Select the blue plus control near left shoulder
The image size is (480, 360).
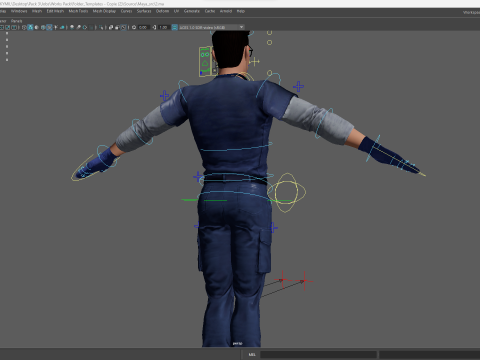[164, 96]
